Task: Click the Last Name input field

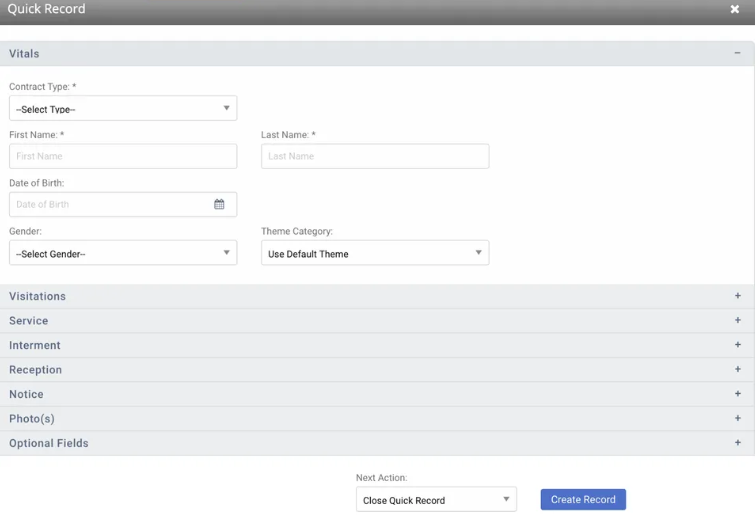Action: [x=375, y=156]
